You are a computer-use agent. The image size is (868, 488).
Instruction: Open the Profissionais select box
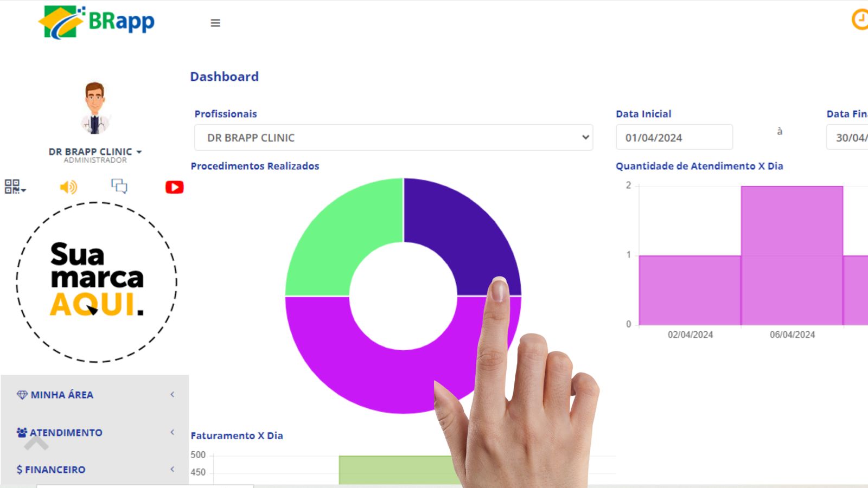coord(393,138)
